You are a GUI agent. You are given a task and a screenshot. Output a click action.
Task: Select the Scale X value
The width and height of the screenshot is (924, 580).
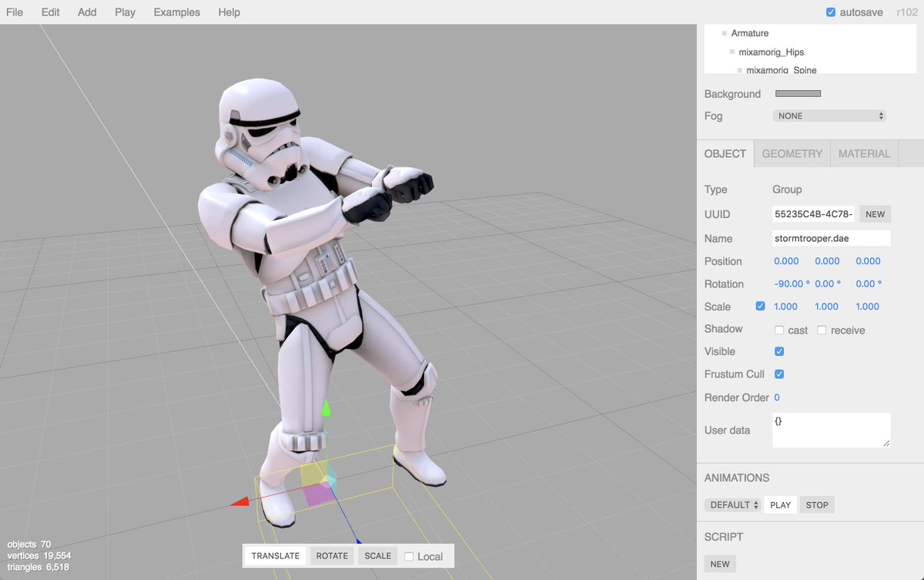pos(785,306)
